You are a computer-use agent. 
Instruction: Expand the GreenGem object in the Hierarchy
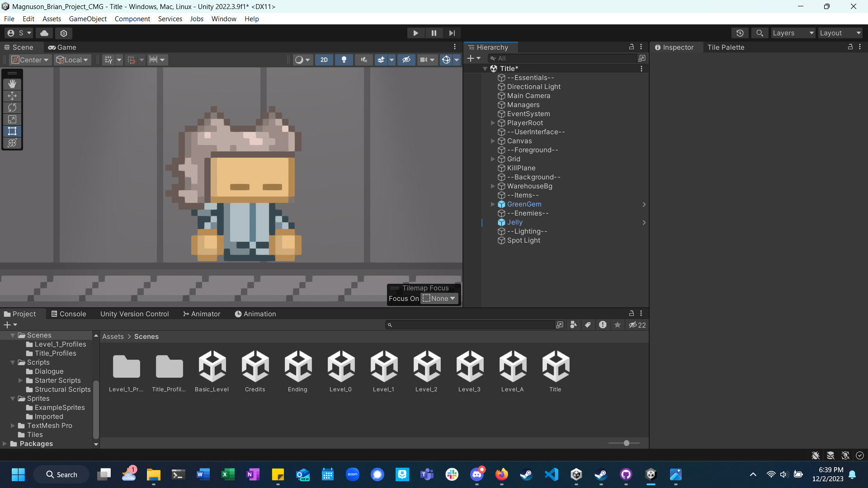(493, 204)
